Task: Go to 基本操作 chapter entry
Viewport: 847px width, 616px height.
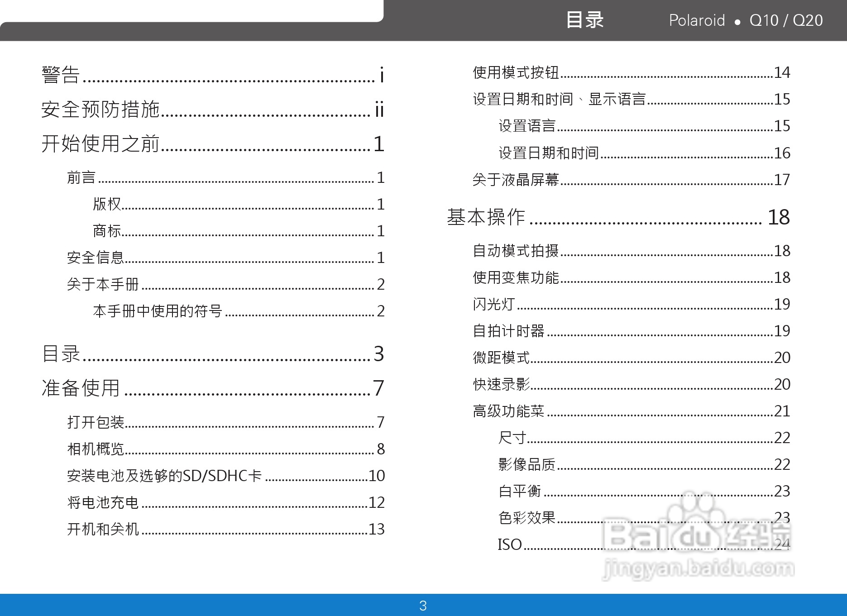Action: point(618,217)
